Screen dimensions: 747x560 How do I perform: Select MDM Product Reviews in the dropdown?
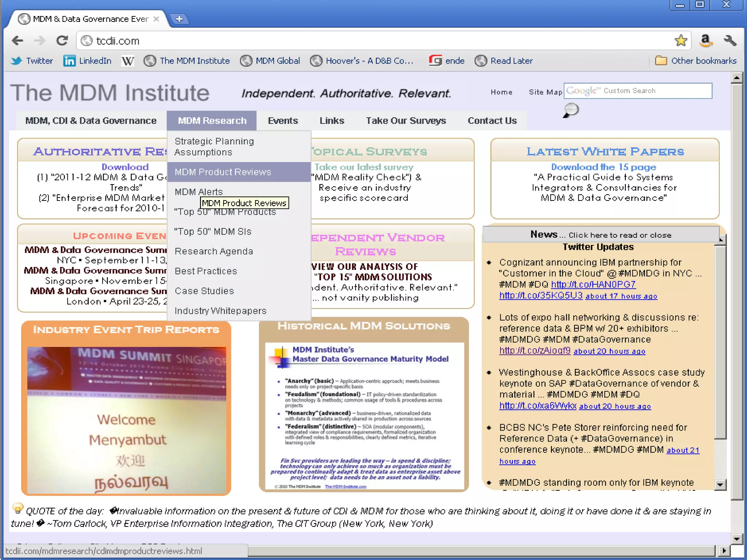239,172
